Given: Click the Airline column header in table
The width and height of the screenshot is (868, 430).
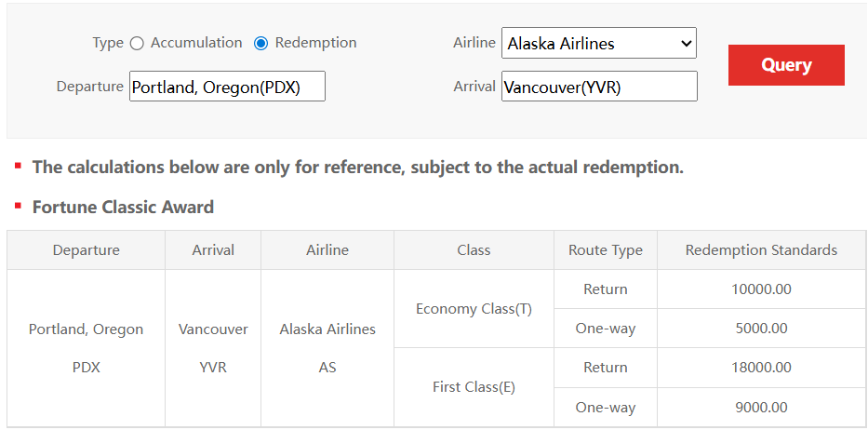Looking at the screenshot, I should [327, 250].
